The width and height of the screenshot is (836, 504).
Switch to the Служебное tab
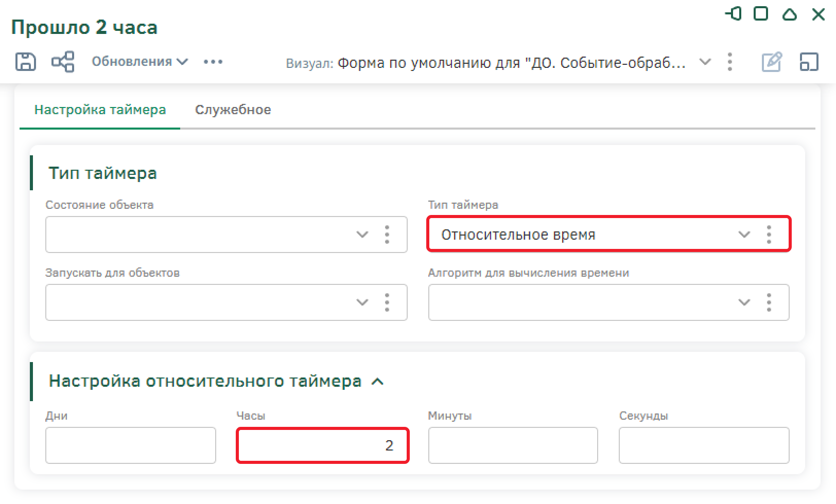coord(233,110)
